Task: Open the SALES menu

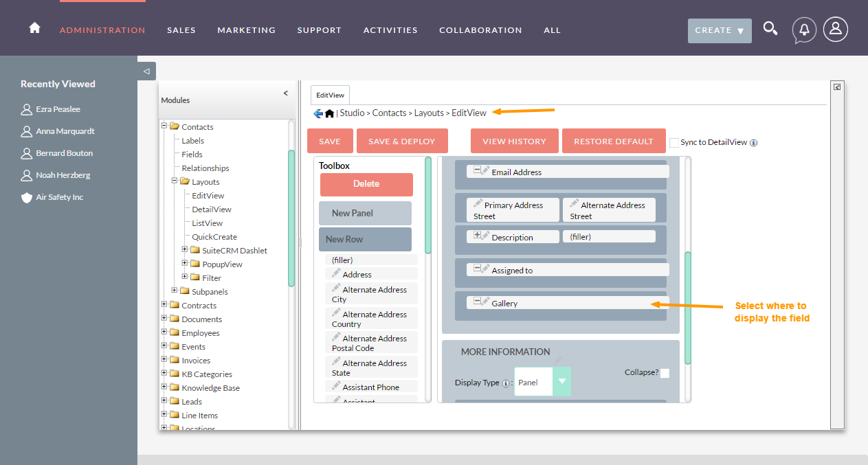Action: click(181, 30)
